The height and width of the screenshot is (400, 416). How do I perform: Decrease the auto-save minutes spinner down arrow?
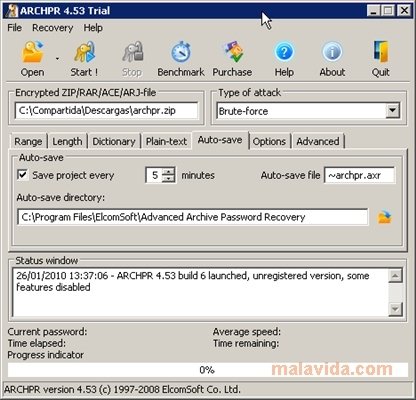point(169,179)
